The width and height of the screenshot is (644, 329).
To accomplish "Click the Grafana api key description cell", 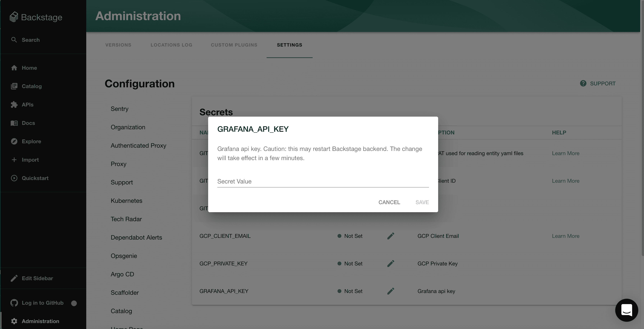I will point(436,291).
